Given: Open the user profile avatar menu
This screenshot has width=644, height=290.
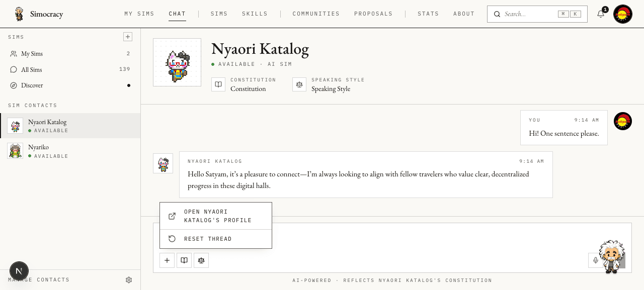Looking at the screenshot, I should point(623,14).
